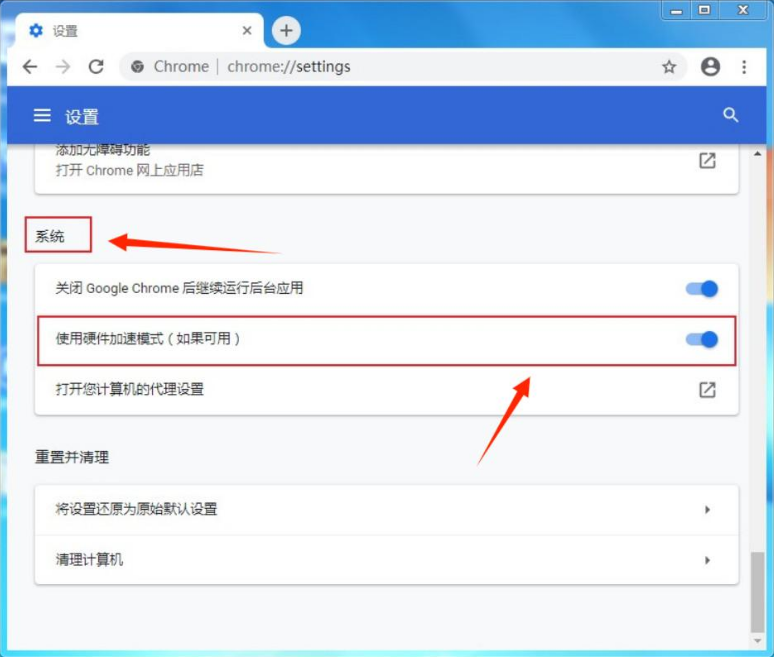Open Chrome Web Store external link icon
Screen dimensions: 774x657
(x=707, y=160)
